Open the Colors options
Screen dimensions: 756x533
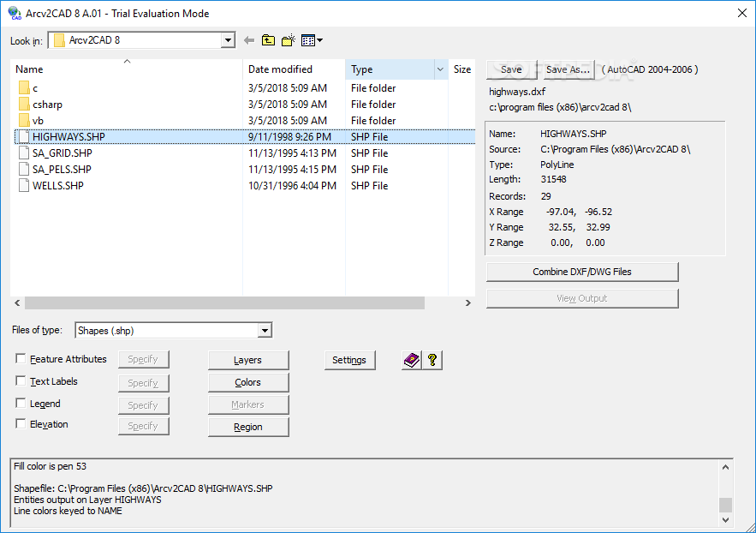247,382
